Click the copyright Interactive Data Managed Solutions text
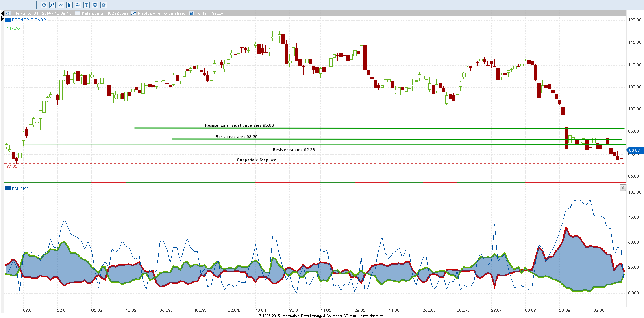Screen dimensions: 644x318 (x=322, y=316)
